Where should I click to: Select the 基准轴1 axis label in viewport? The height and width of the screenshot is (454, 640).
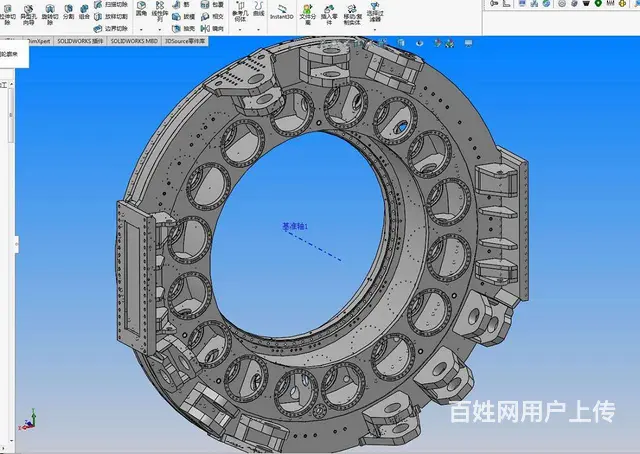click(x=295, y=226)
